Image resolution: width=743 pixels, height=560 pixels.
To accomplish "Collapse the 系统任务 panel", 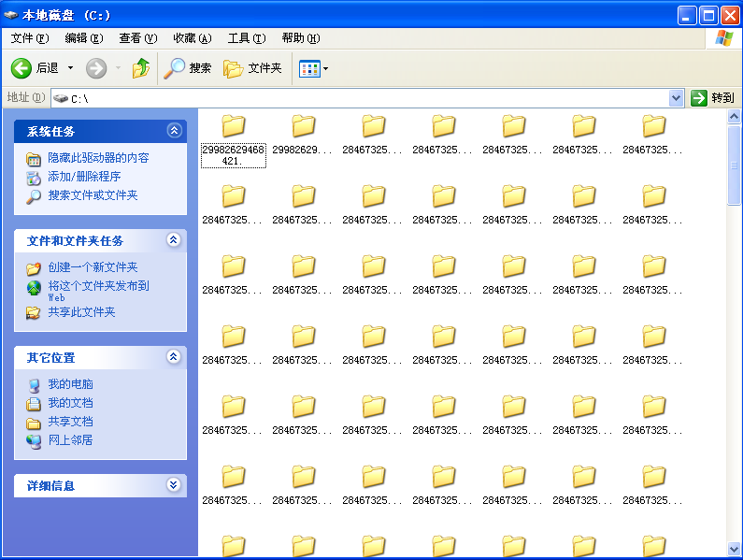I will click(x=175, y=130).
